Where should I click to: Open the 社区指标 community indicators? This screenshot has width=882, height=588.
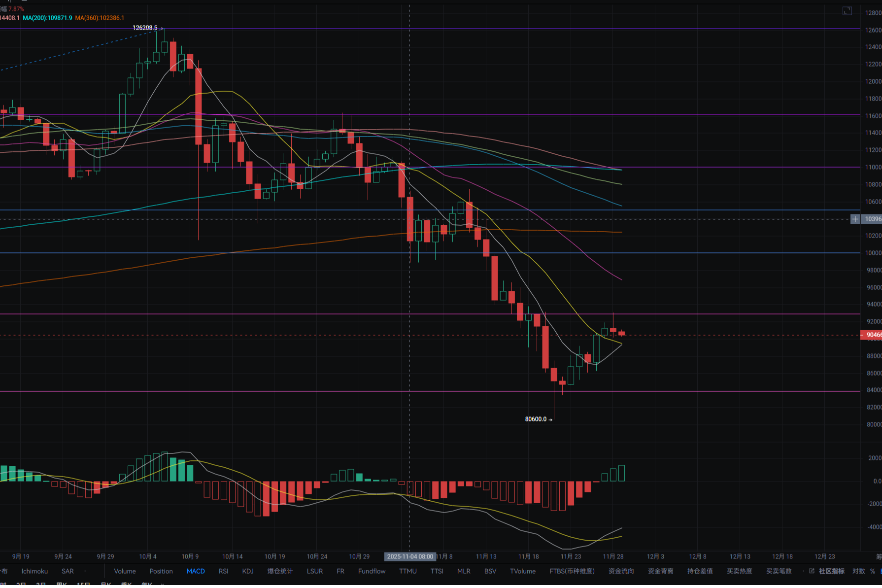point(831,571)
